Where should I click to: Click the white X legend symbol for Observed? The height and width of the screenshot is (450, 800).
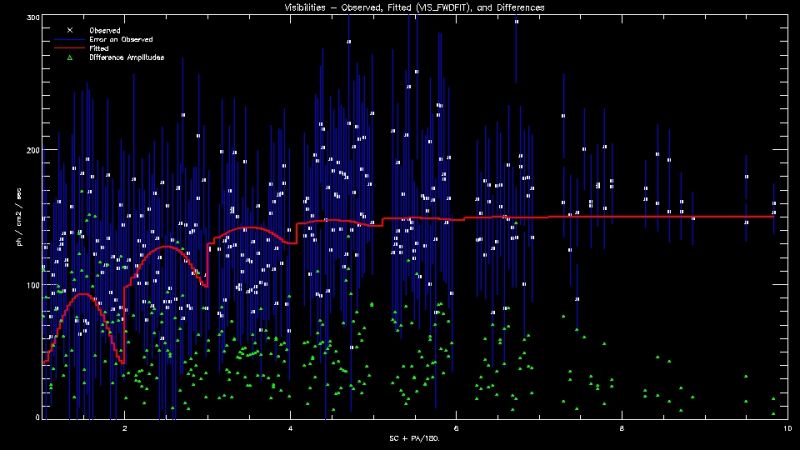click(68, 30)
